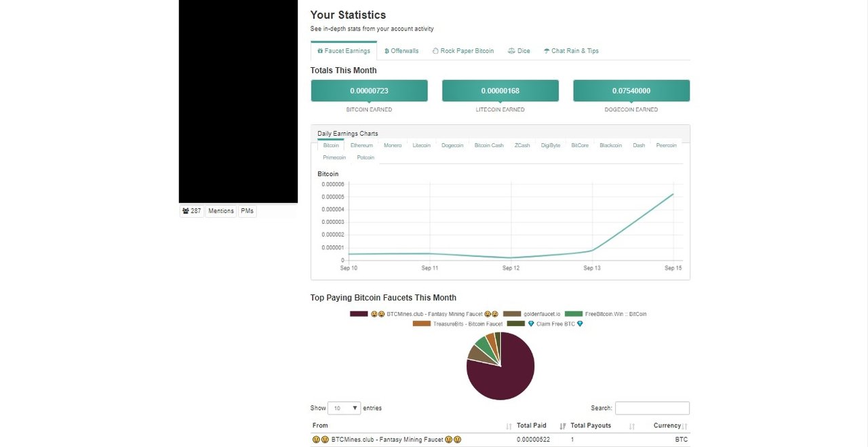
Task: Click the Sep 12 axis label
Action: pos(511,269)
